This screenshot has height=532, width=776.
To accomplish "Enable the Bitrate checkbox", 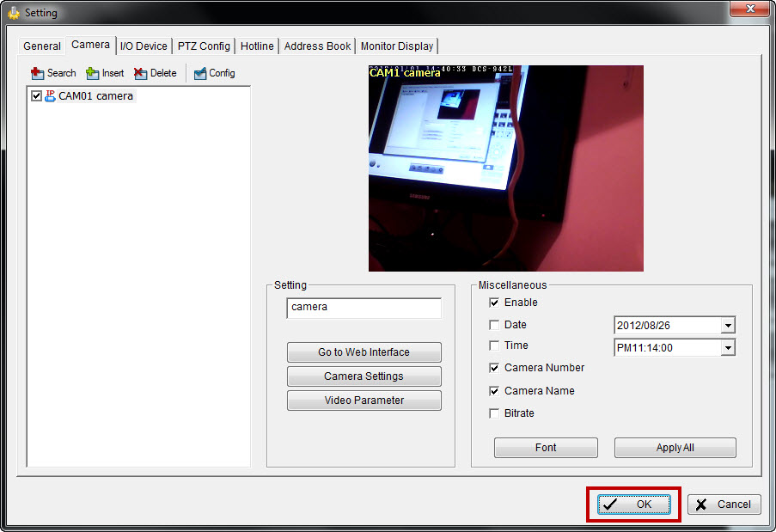I will [494, 413].
